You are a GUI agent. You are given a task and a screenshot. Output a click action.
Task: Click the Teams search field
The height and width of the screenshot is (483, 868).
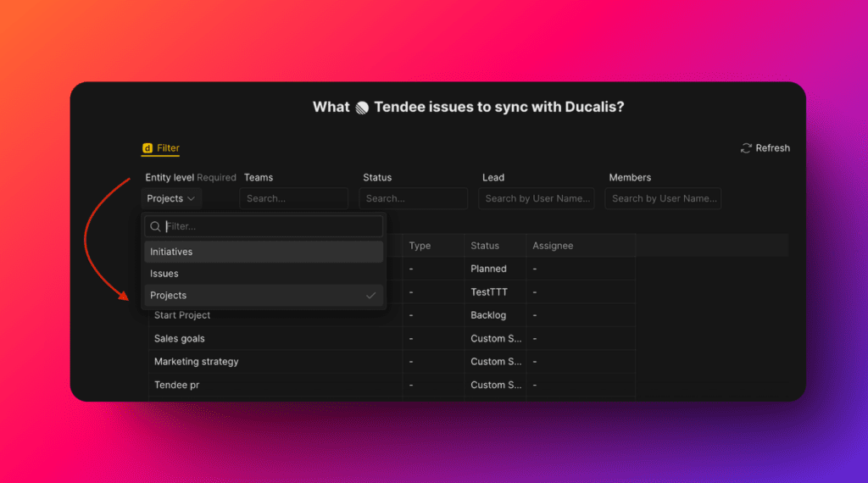[293, 198]
